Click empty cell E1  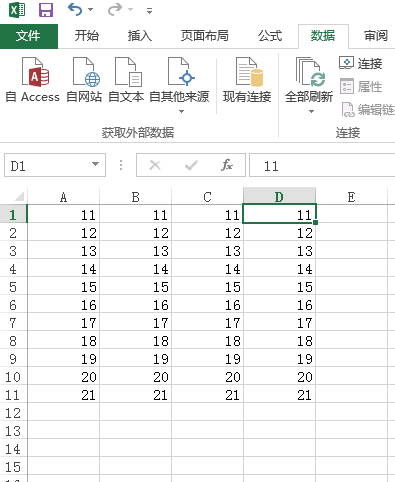click(x=351, y=214)
